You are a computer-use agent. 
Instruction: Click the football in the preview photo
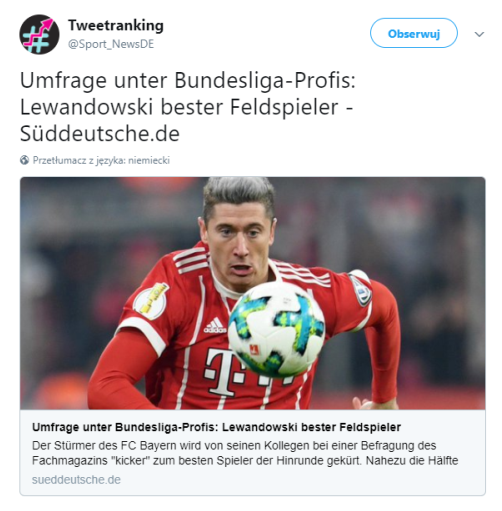(x=276, y=330)
